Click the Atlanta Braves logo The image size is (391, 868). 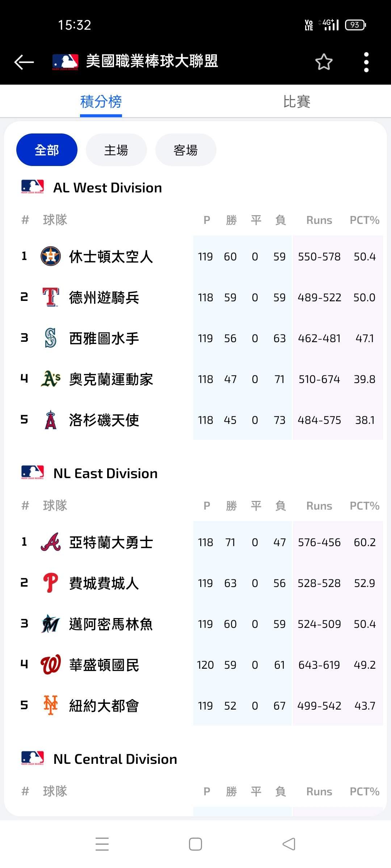[x=51, y=542]
